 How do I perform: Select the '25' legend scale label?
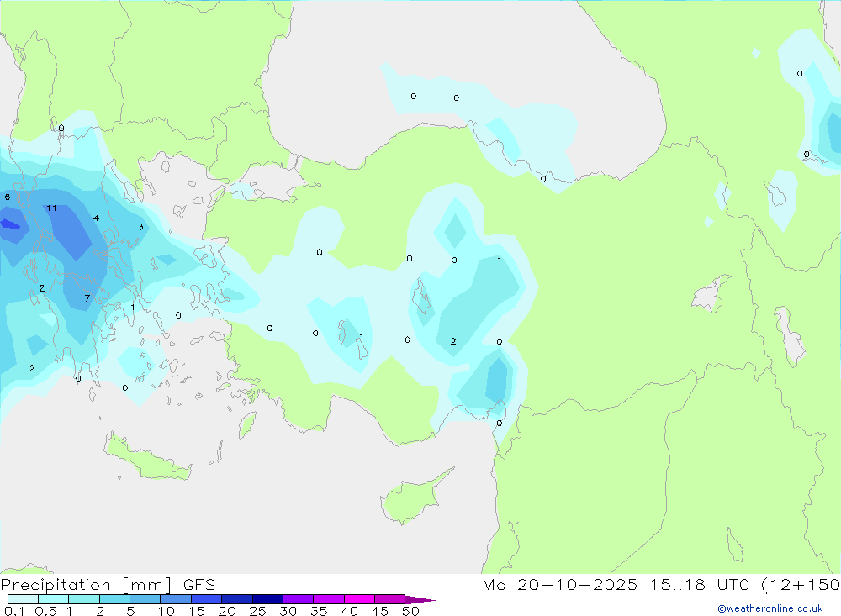pos(258,611)
